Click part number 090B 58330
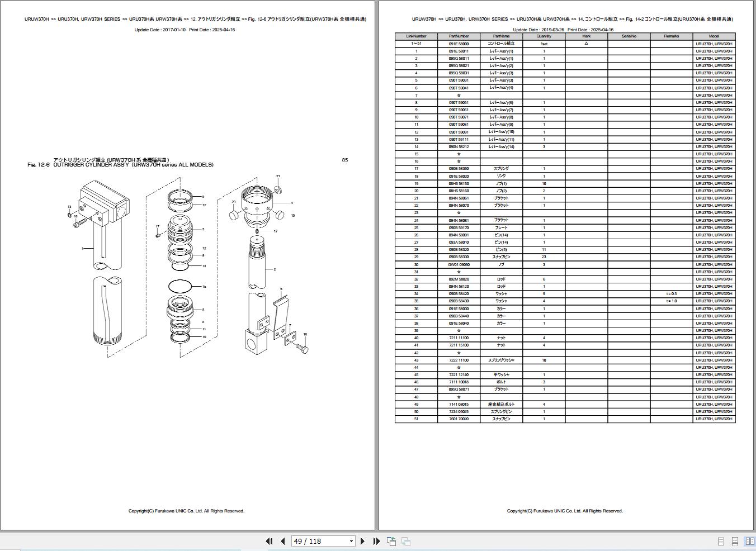The width and height of the screenshot is (756, 551). pos(459,257)
